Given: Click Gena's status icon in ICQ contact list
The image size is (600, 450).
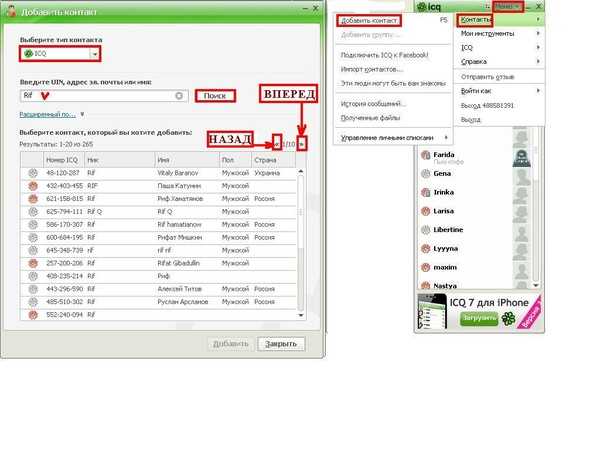Looking at the screenshot, I should [426, 174].
